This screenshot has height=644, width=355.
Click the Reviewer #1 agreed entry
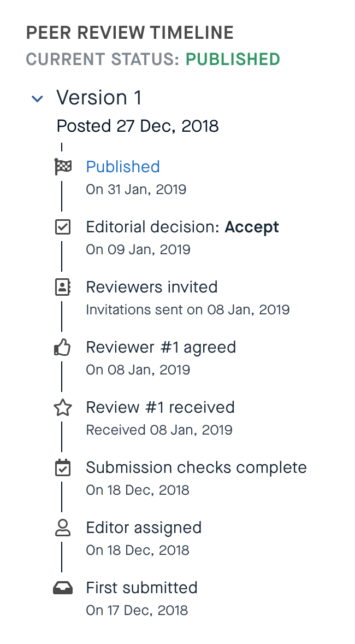point(161,347)
